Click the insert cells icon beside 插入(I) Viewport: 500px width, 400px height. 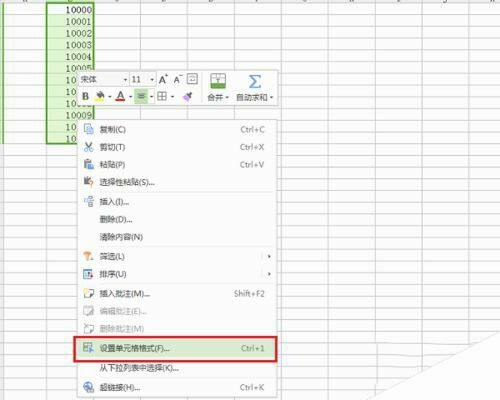89,201
